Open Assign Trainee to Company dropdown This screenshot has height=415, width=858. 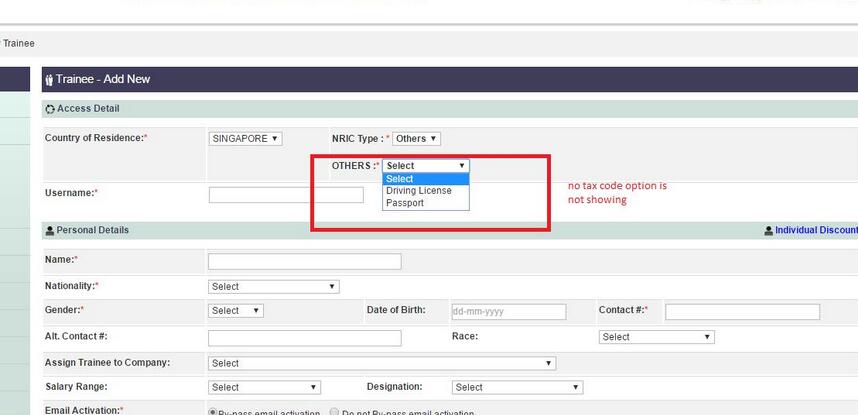(x=381, y=363)
